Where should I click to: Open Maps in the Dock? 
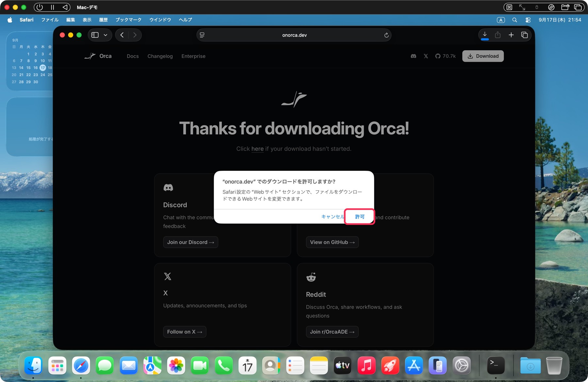pyautogui.click(x=153, y=365)
